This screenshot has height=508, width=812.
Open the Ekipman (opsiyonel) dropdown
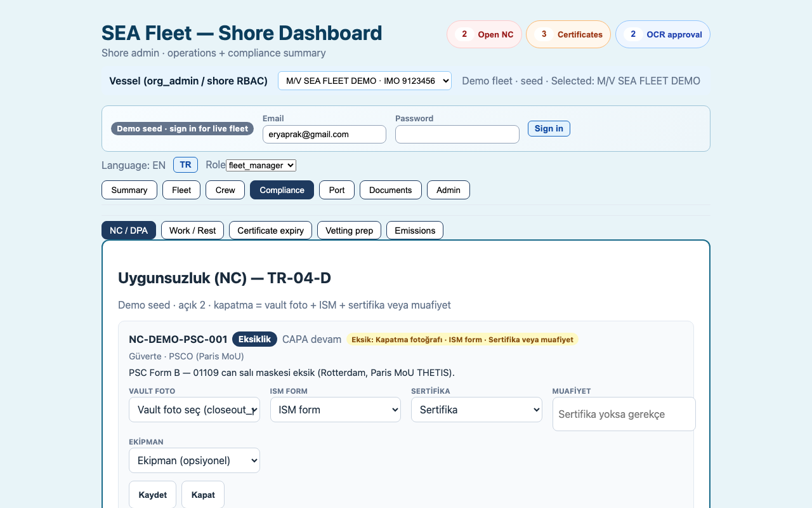pyautogui.click(x=194, y=460)
